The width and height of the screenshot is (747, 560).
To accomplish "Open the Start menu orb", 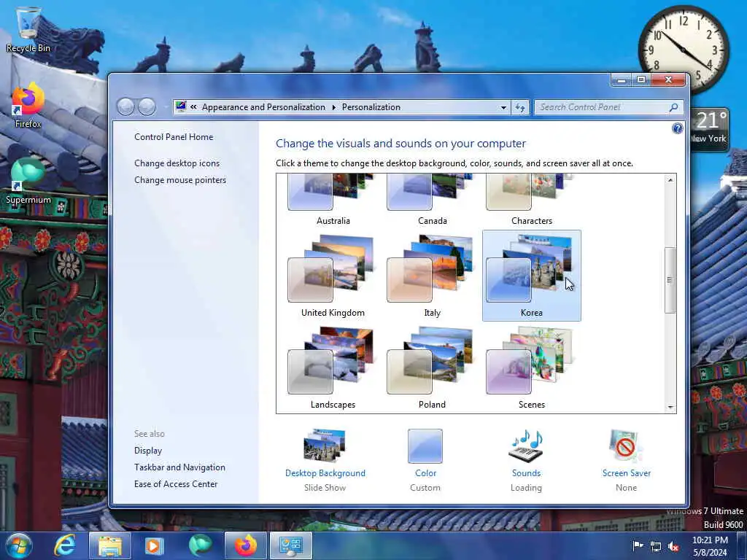I will tap(19, 545).
